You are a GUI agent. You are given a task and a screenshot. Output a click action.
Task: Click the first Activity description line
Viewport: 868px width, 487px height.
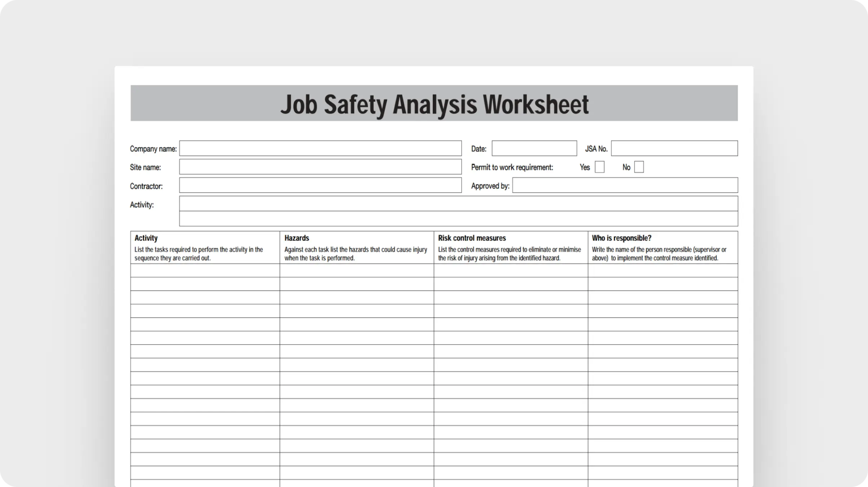pyautogui.click(x=459, y=204)
